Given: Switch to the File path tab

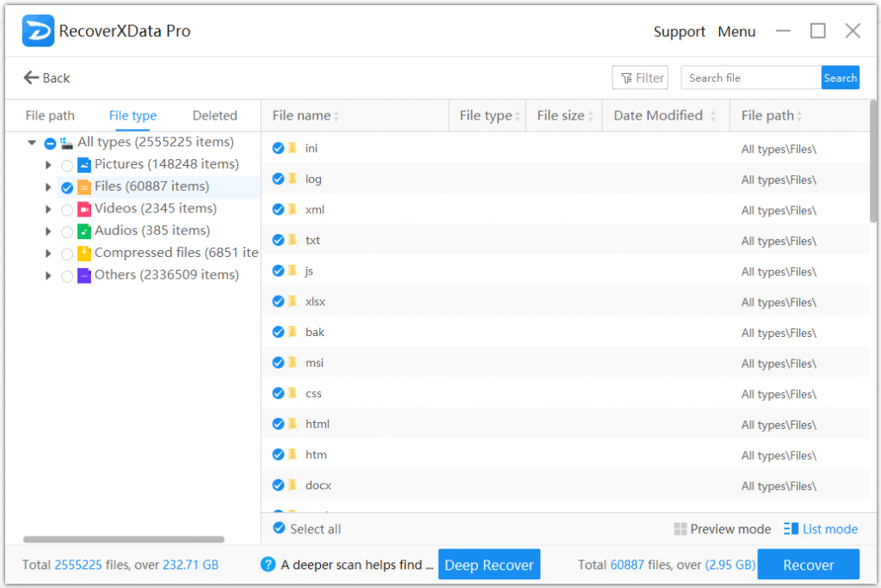Looking at the screenshot, I should tap(50, 116).
